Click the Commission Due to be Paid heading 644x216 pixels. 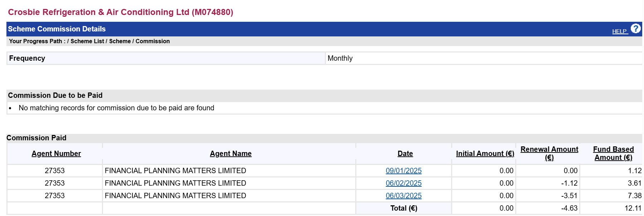click(55, 95)
